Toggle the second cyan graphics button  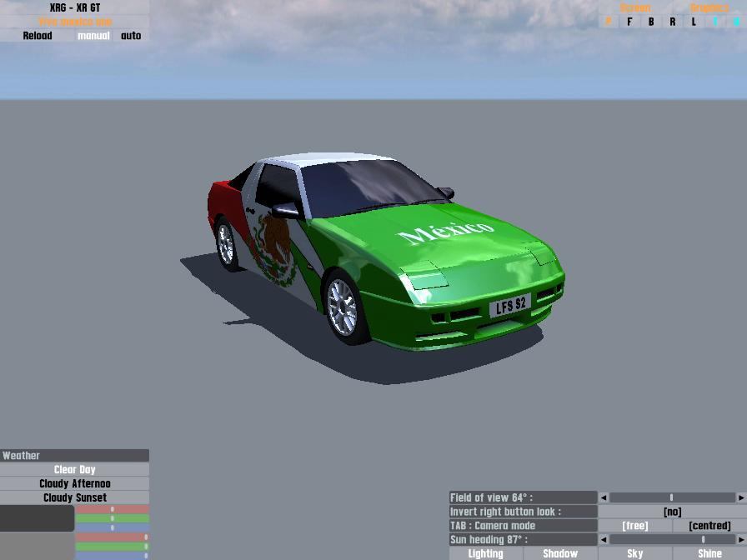736,22
